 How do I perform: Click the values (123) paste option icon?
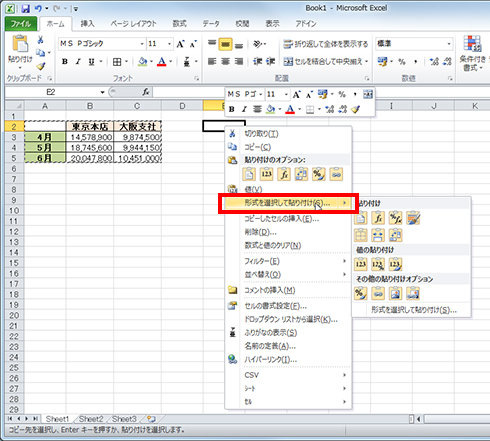point(266,174)
